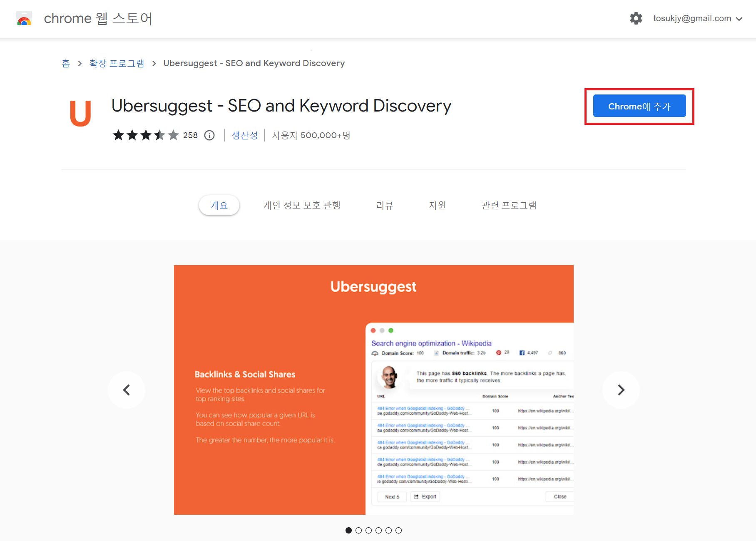Image resolution: width=756 pixels, height=541 pixels.
Task: Show next screenshot with right arrow
Action: pos(621,390)
